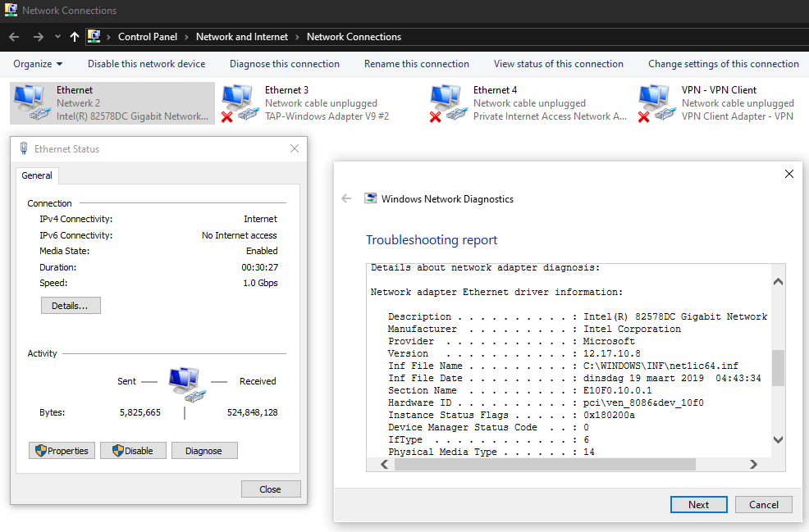Open the Organize dropdown menu
Screen dimensions: 809x532
coord(38,64)
